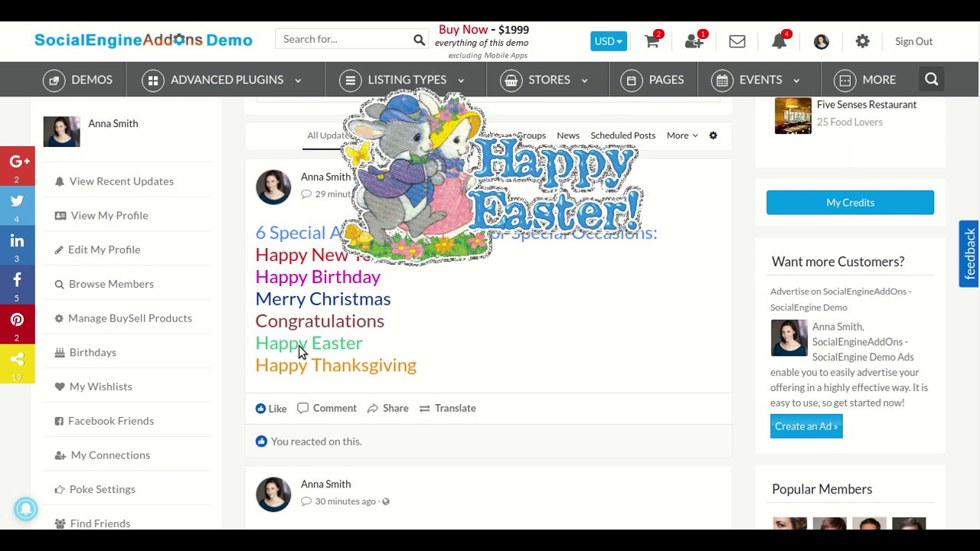Open friend requests icon
This screenshot has width=980, height=551.
(x=694, y=41)
